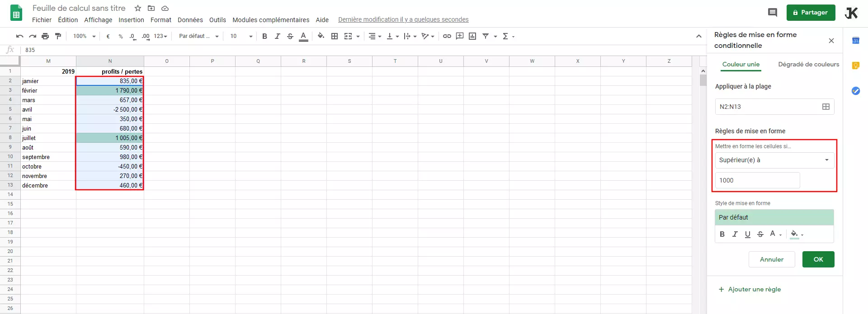
Task: Click Ajouter une règle
Action: pyautogui.click(x=750, y=289)
